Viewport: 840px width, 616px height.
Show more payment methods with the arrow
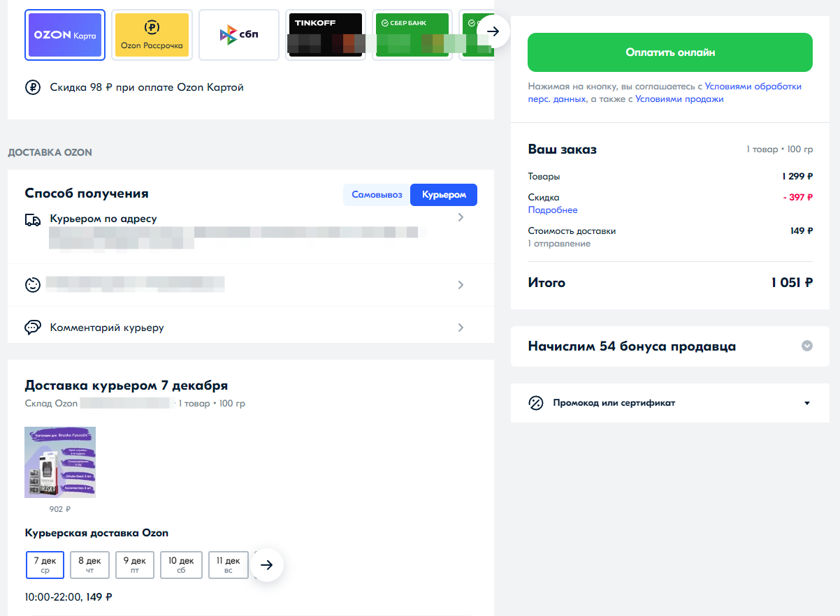(493, 31)
